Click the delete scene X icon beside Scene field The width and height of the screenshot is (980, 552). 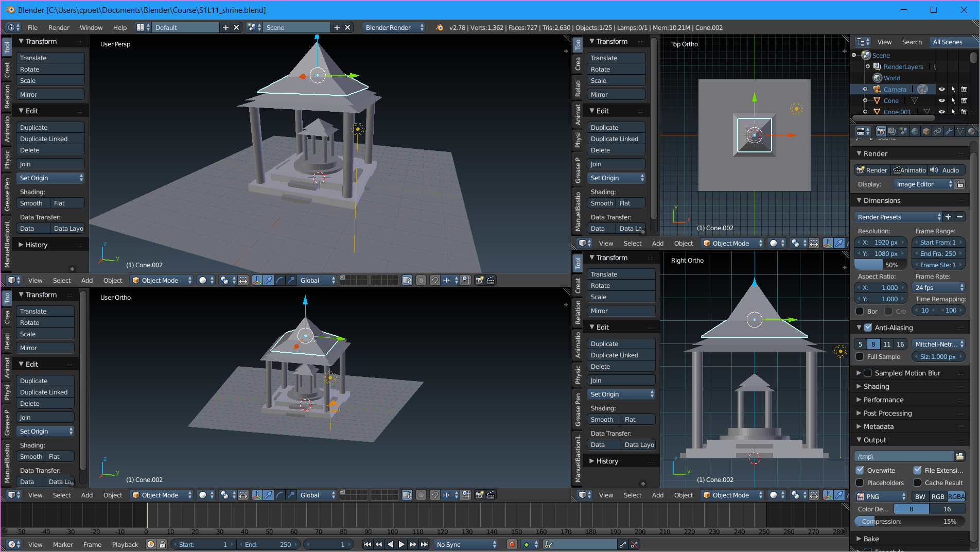[x=348, y=27]
